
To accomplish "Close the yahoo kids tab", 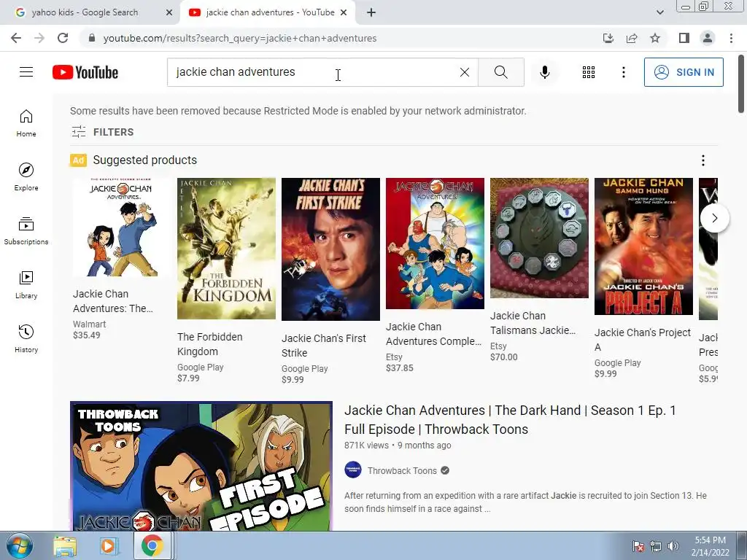I will click(x=169, y=12).
